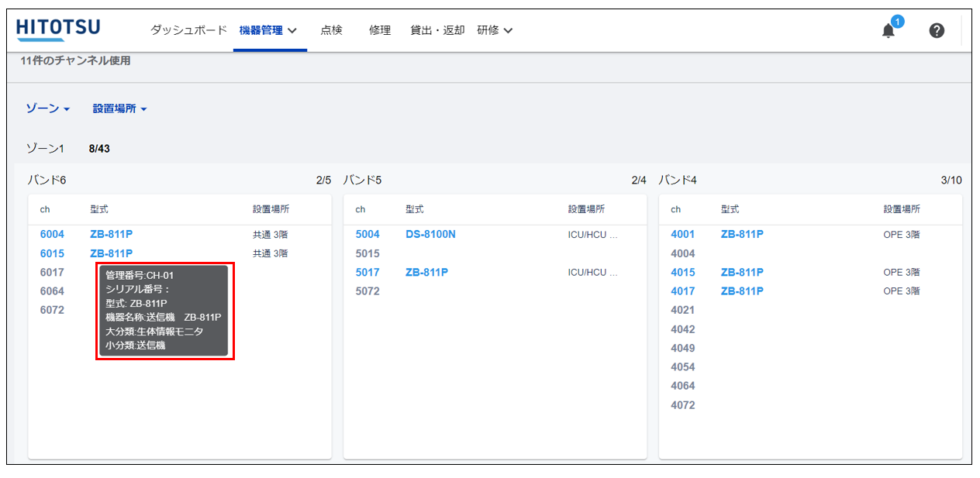Open channel 4001 link
The height and width of the screenshot is (478, 980).
pyautogui.click(x=683, y=234)
